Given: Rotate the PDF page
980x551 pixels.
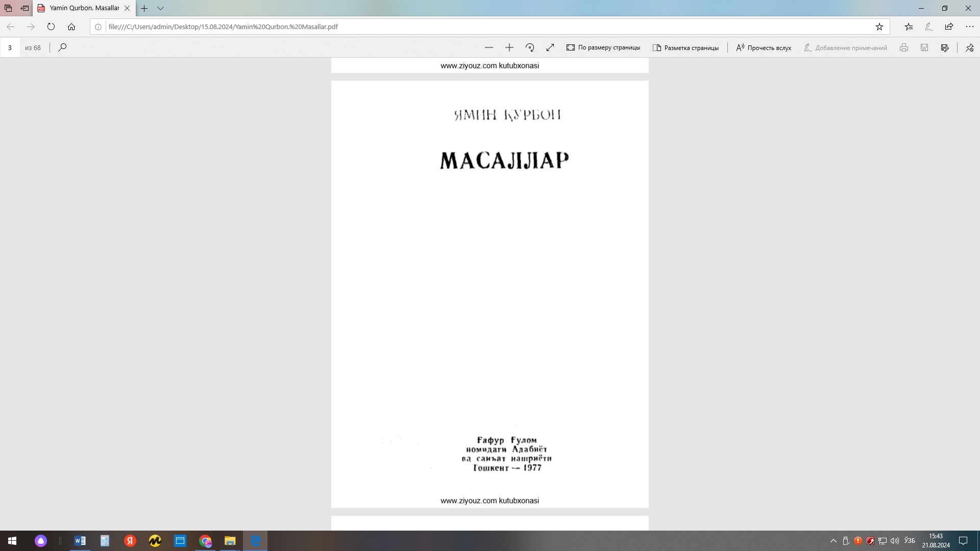Looking at the screenshot, I should pos(530,47).
